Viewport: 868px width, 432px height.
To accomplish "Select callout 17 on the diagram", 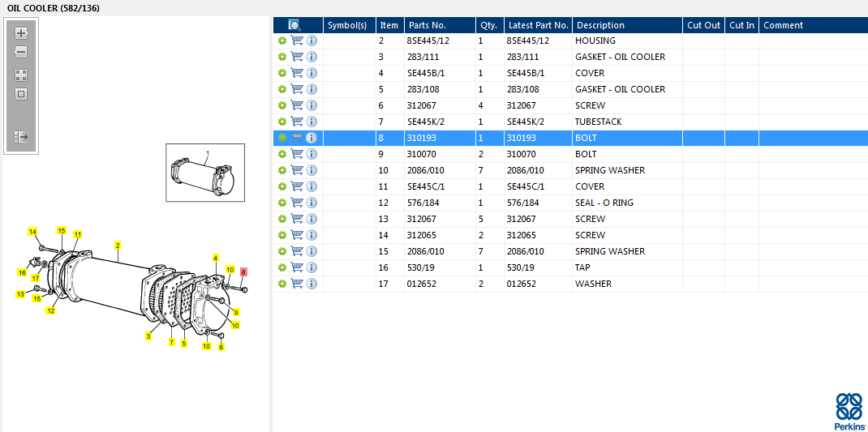I will coord(36,278).
